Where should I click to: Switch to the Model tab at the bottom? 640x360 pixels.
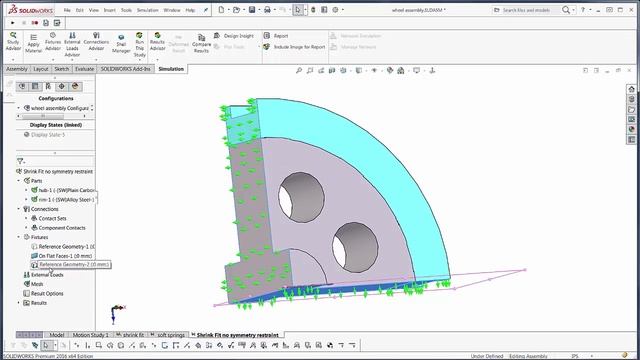pyautogui.click(x=56, y=335)
